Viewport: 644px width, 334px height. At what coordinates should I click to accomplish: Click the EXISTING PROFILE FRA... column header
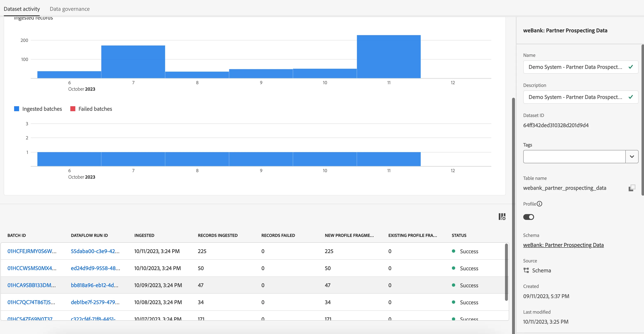click(x=412, y=235)
